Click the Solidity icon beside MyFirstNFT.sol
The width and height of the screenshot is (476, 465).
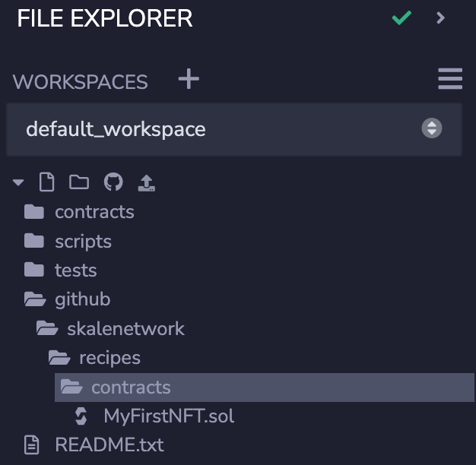(81, 416)
